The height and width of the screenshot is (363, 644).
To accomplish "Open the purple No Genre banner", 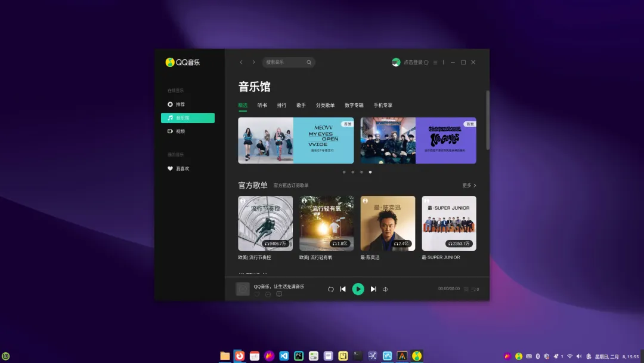I will coord(418,140).
